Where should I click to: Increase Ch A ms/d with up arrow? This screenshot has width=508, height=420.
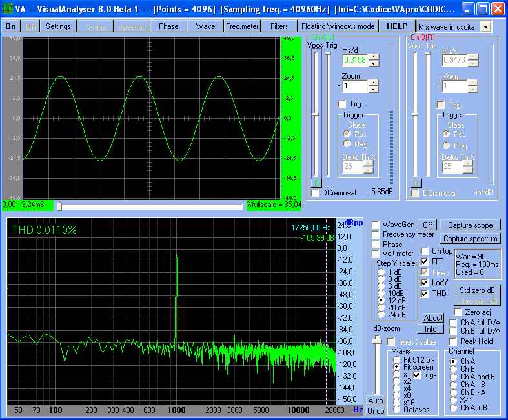[374, 56]
